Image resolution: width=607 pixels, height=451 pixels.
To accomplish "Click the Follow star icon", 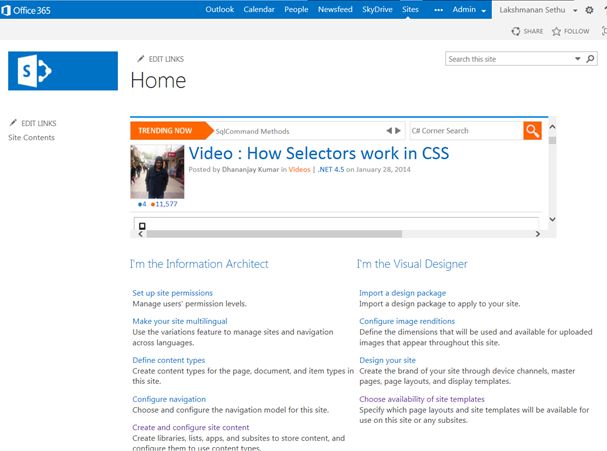I will 556,31.
